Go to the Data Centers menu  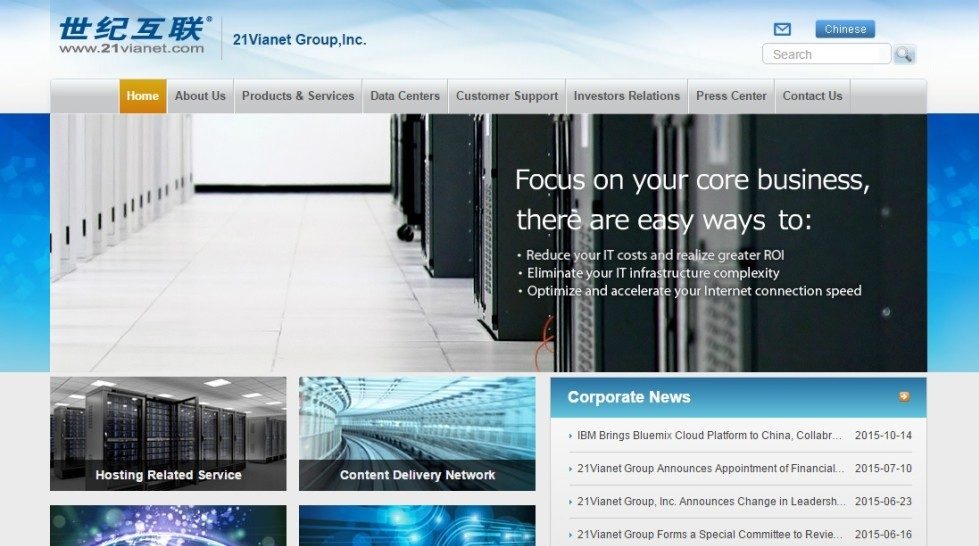pyautogui.click(x=405, y=96)
